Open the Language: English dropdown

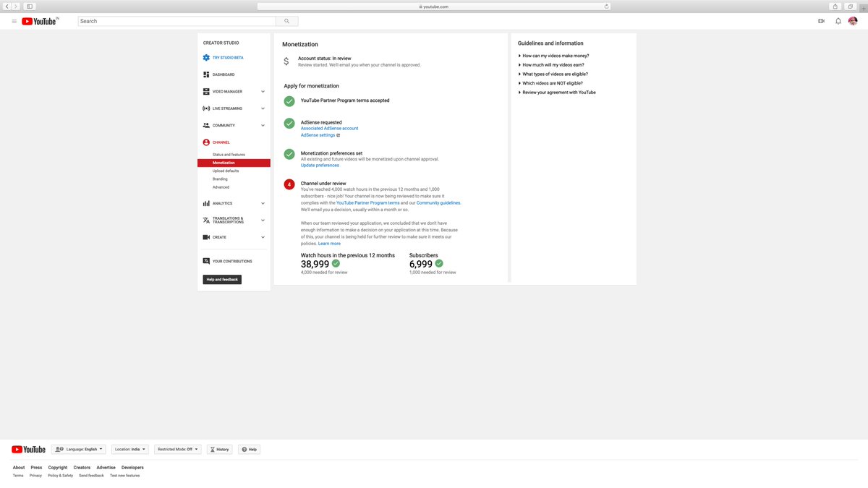[79, 449]
